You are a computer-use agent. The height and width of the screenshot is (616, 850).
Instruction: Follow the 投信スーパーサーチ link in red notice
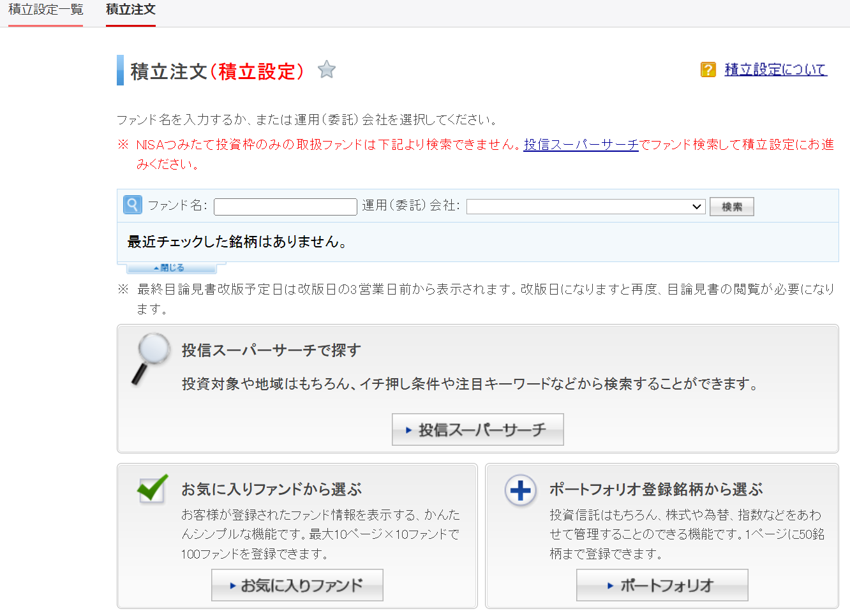click(581, 145)
